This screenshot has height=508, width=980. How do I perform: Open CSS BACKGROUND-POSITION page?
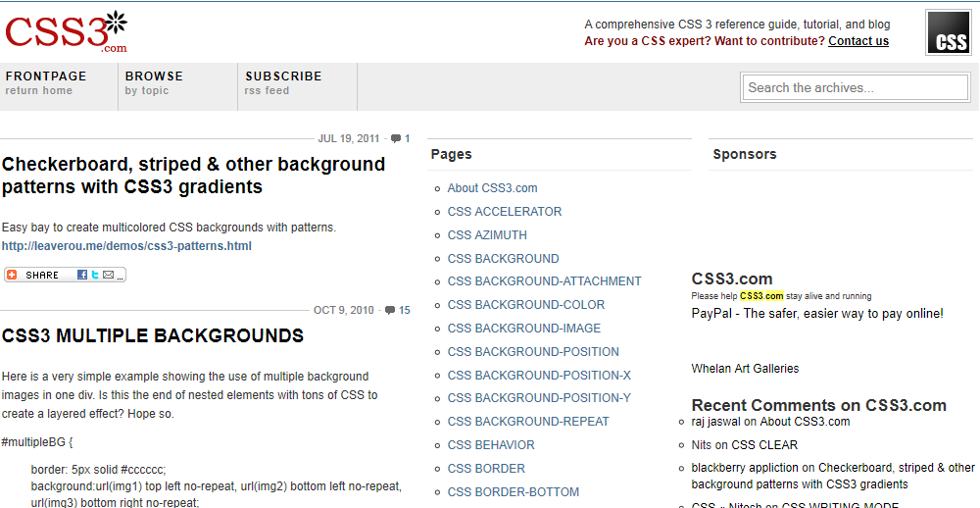(533, 352)
